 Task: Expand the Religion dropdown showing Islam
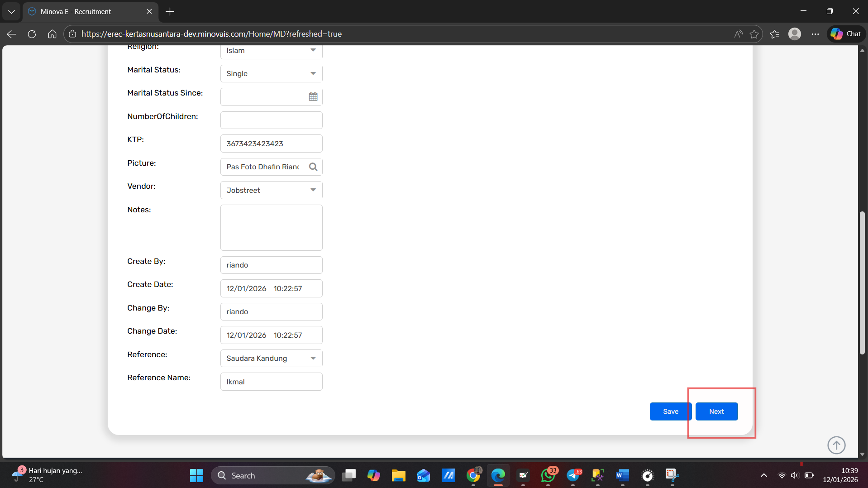[313, 50]
